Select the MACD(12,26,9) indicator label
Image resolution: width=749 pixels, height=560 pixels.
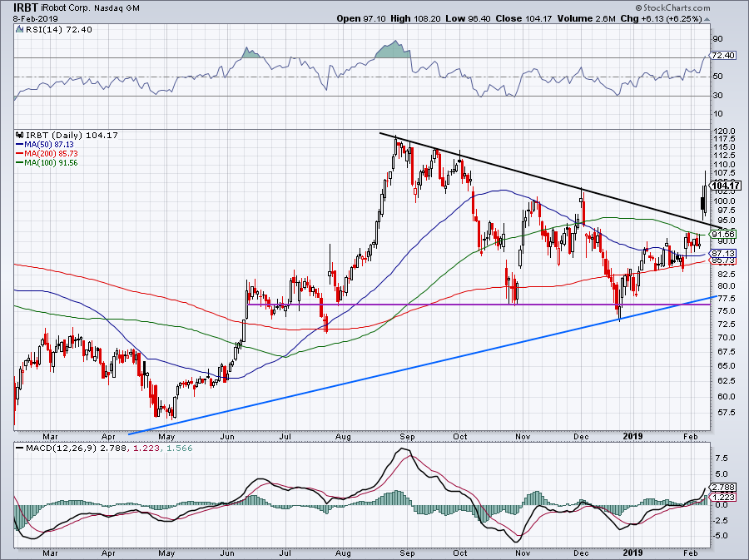point(62,448)
